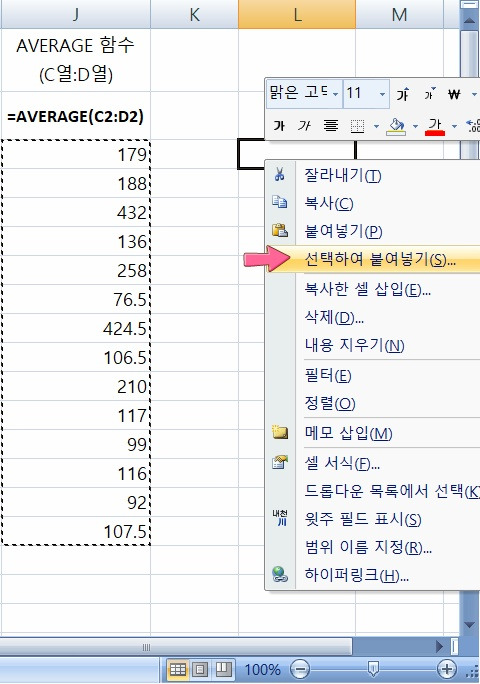Image resolution: width=480 pixels, height=684 pixels.
Task: Apply the ₩ currency number format
Action: (x=454, y=94)
